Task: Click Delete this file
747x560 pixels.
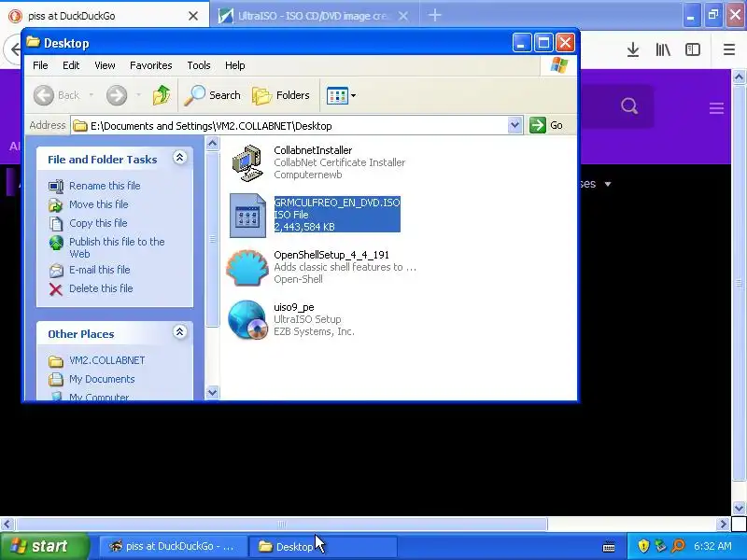Action: [x=101, y=288]
